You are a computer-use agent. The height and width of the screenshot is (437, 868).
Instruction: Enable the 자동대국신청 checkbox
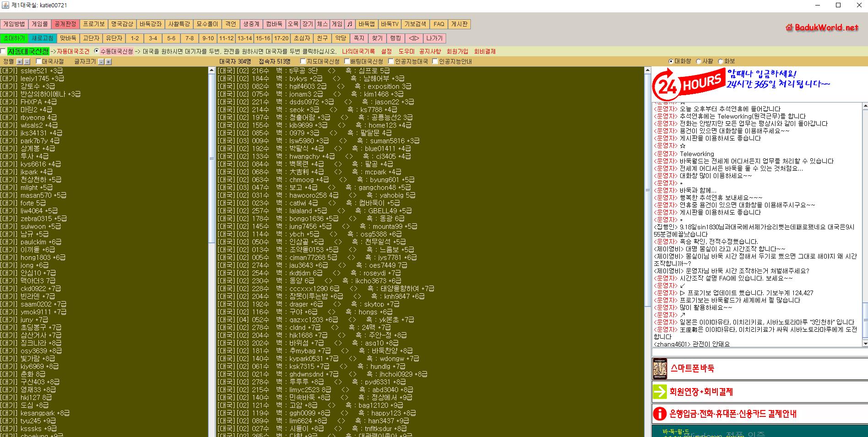tap(3, 51)
